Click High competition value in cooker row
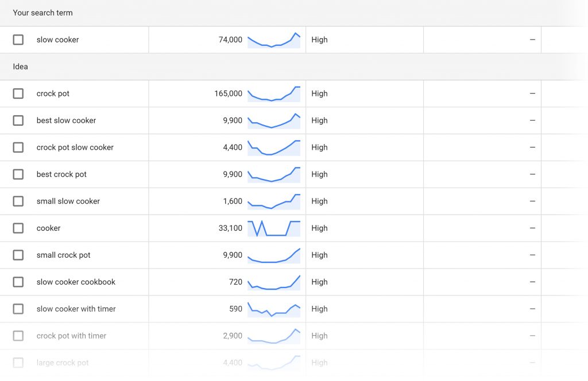 coord(319,228)
